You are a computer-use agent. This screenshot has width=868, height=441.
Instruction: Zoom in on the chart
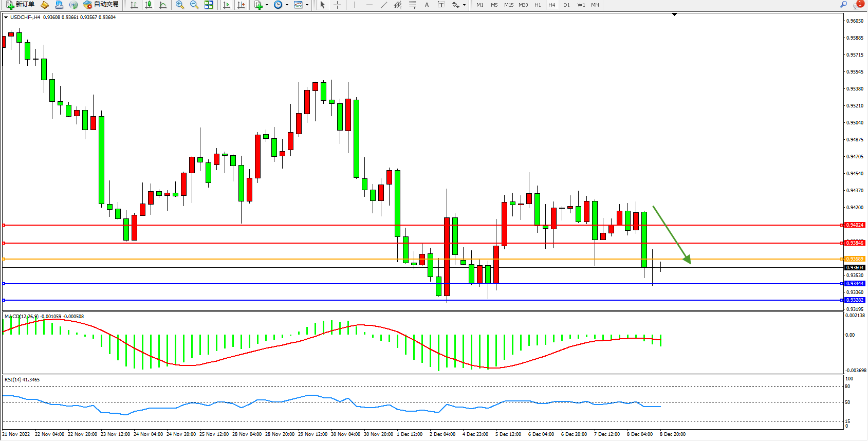(x=180, y=5)
